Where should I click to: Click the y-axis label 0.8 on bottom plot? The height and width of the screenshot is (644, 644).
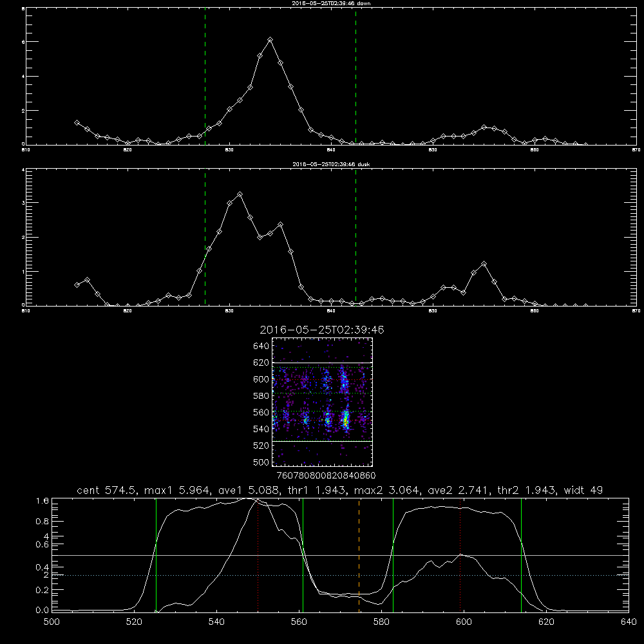(43, 521)
